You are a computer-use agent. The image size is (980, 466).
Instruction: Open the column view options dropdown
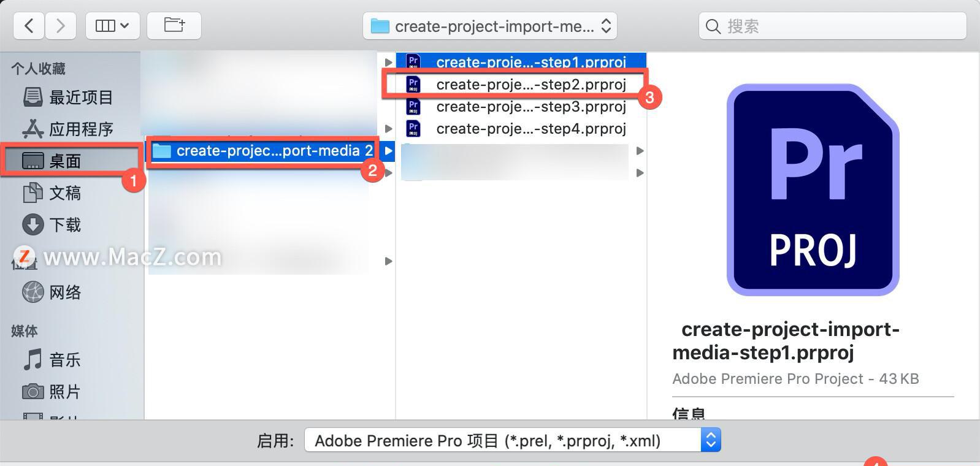(x=113, y=26)
